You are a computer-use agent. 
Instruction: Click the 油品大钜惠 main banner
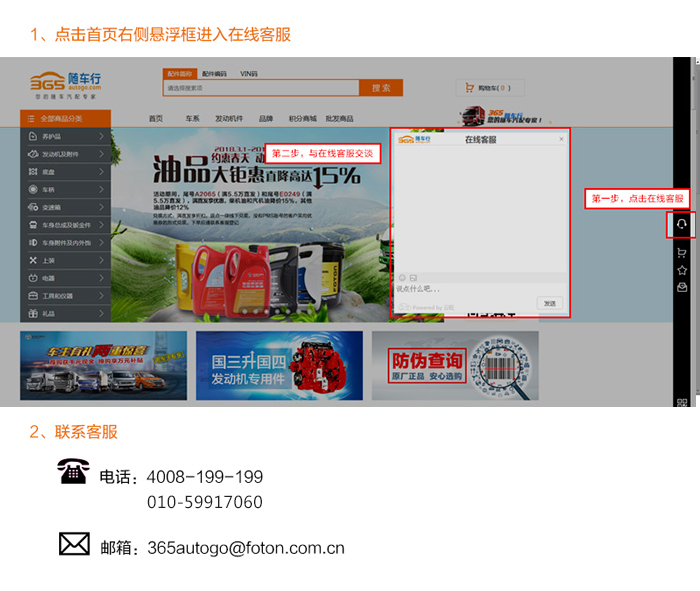250,225
